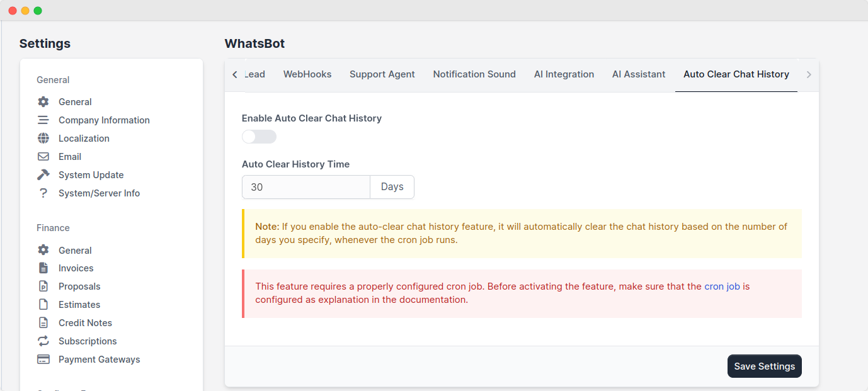Click the question mark icon for System/Server Info
The height and width of the screenshot is (391, 868).
pos(43,193)
